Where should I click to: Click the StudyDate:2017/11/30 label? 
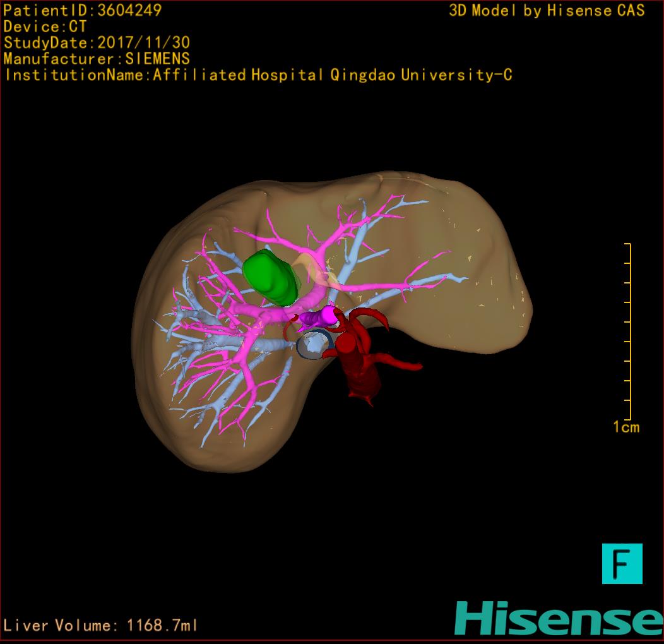click(x=97, y=43)
